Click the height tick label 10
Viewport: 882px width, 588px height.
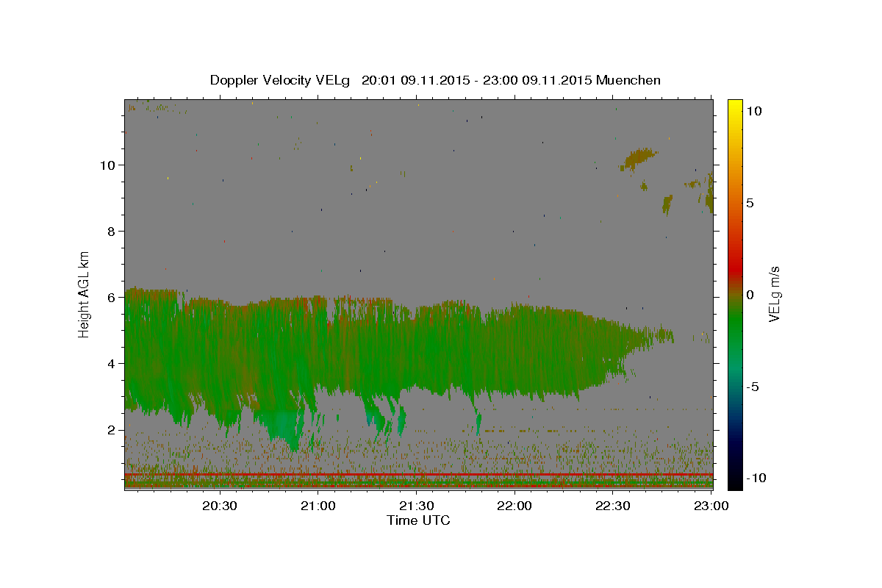(x=108, y=165)
